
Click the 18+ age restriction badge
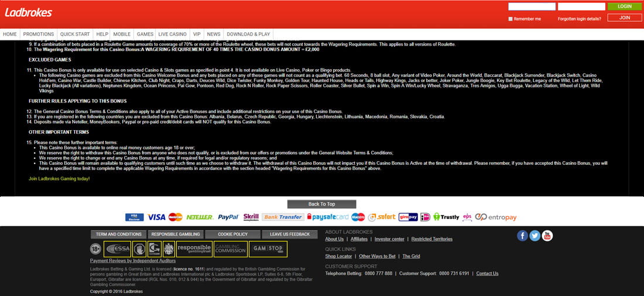95,249
